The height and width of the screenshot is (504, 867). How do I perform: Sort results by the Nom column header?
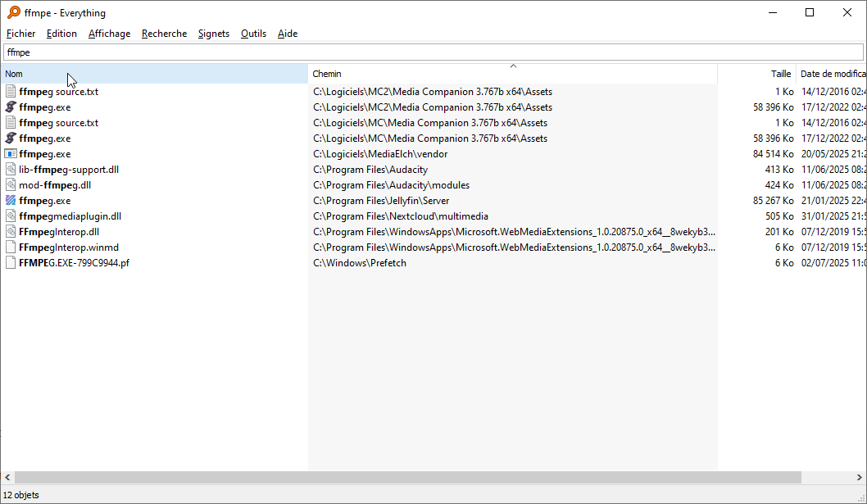coord(155,74)
